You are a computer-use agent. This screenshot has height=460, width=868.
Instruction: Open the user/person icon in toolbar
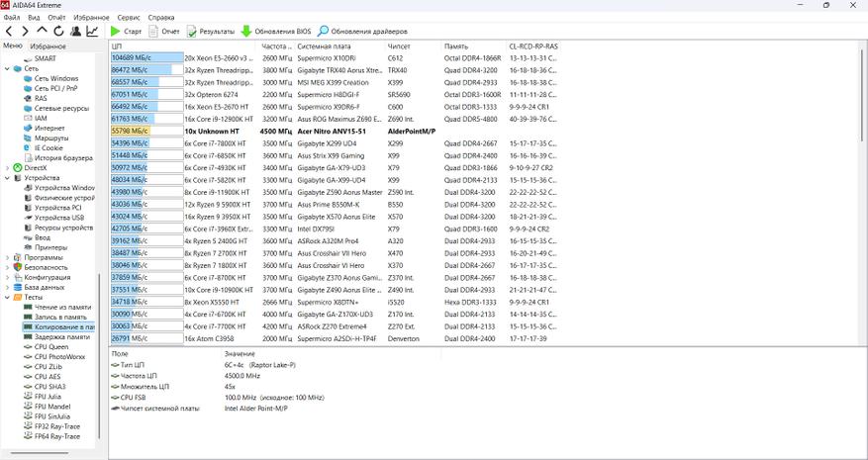75,31
